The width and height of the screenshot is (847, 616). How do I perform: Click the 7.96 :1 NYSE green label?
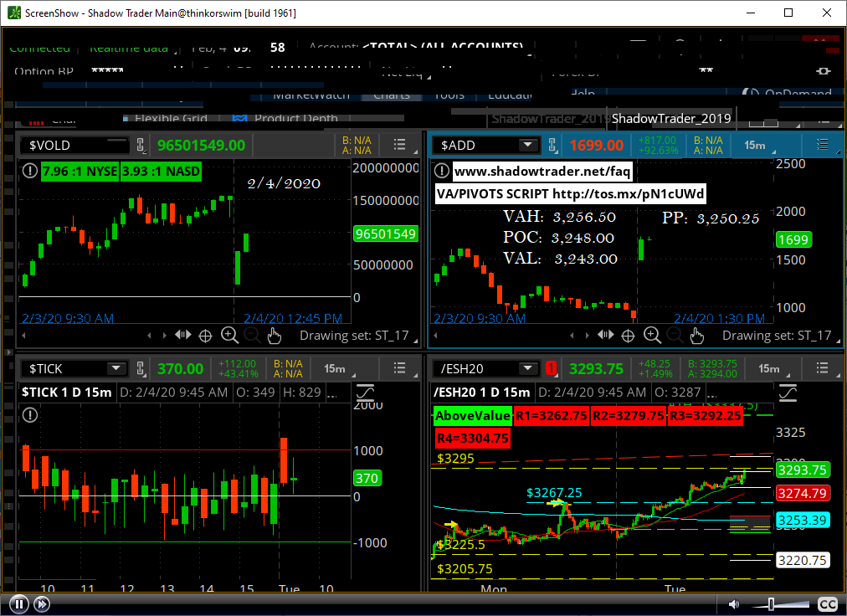[x=80, y=172]
